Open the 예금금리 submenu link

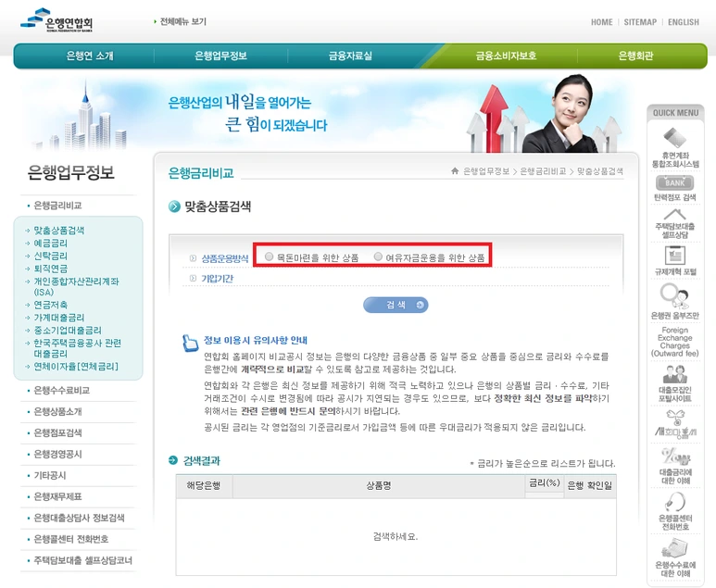click(x=51, y=244)
